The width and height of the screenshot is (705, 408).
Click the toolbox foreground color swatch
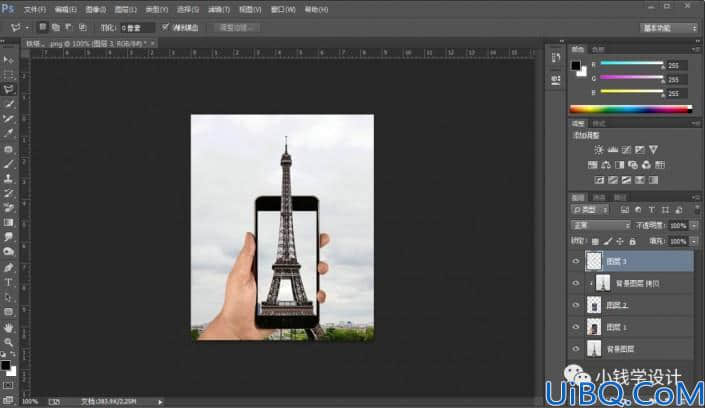click(x=5, y=365)
